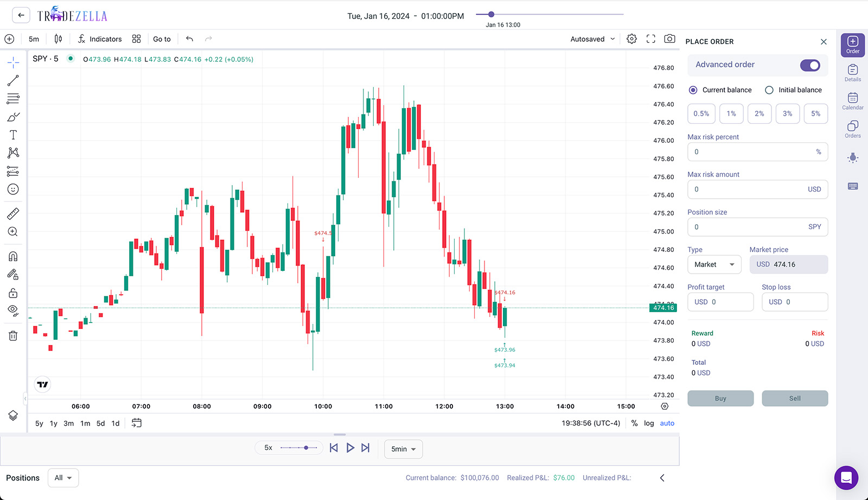Choose 3% risk preset
The width and height of the screenshot is (868, 500).
788,113
